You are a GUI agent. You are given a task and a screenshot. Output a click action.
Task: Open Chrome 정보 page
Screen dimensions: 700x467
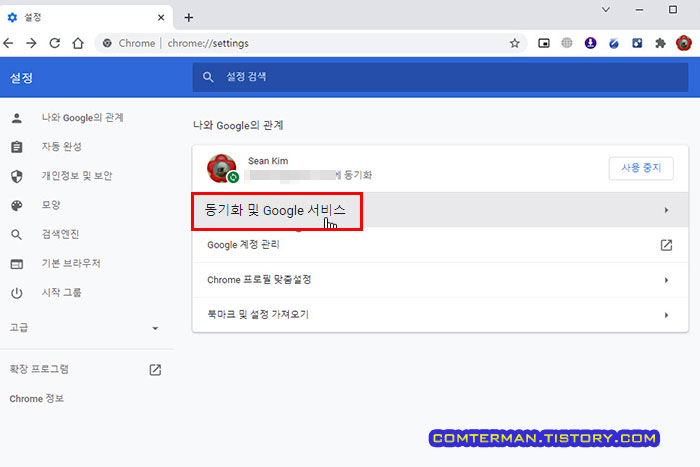coord(37,399)
